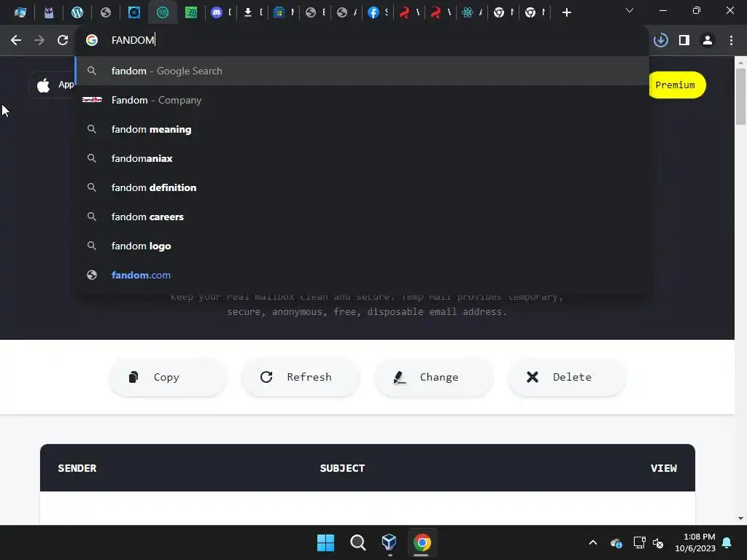The height and width of the screenshot is (560, 747).
Task: Click into the address bar text FANDOM
Action: (133, 40)
